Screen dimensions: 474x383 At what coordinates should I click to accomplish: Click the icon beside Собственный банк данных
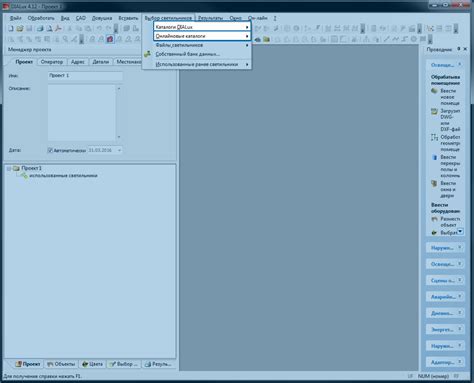[147, 54]
